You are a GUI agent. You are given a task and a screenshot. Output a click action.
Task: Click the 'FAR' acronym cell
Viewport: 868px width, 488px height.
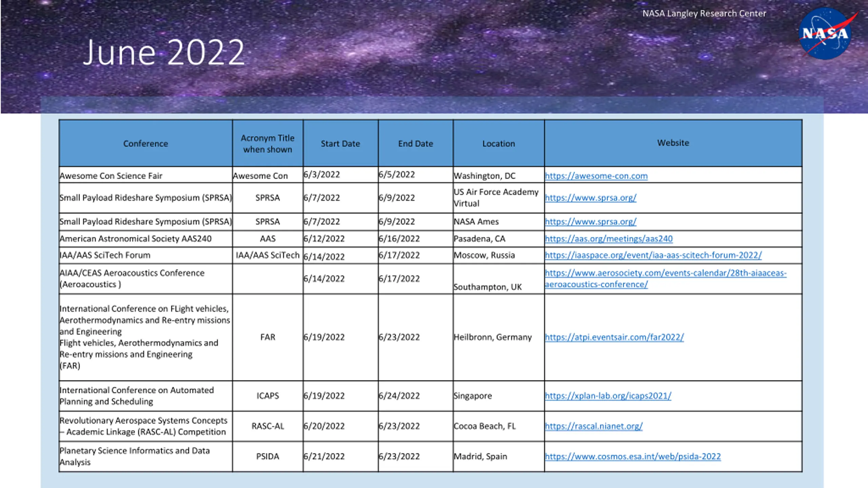click(x=268, y=337)
